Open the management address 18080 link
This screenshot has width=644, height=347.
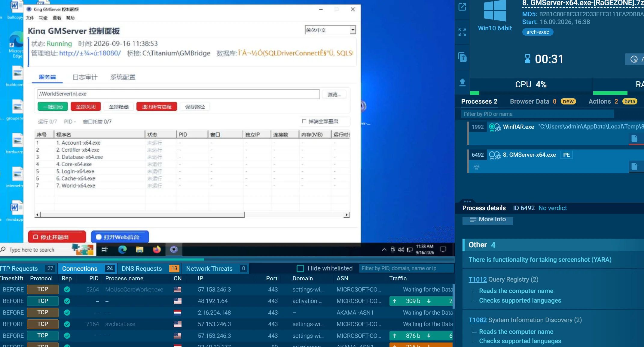(x=90, y=53)
